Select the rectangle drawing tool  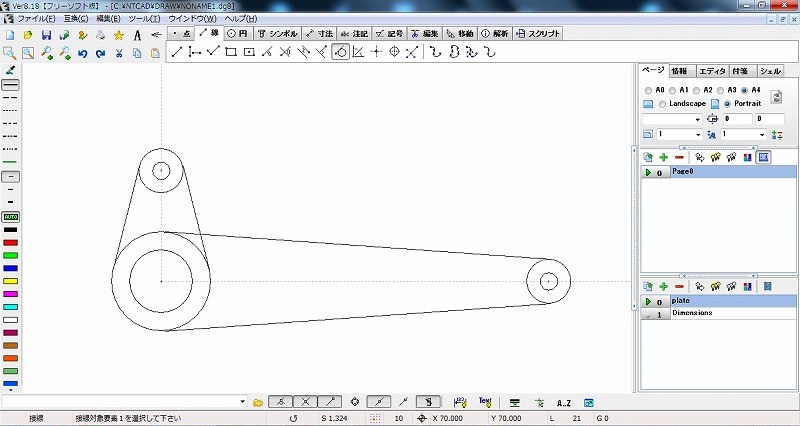pos(231,52)
